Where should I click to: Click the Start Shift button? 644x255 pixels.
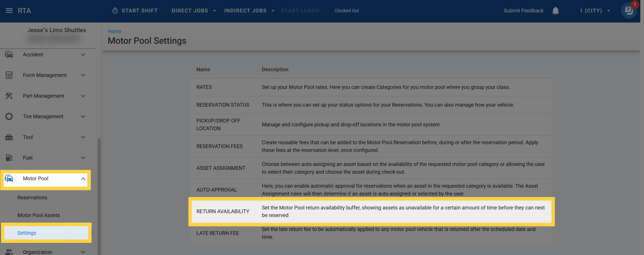(135, 11)
